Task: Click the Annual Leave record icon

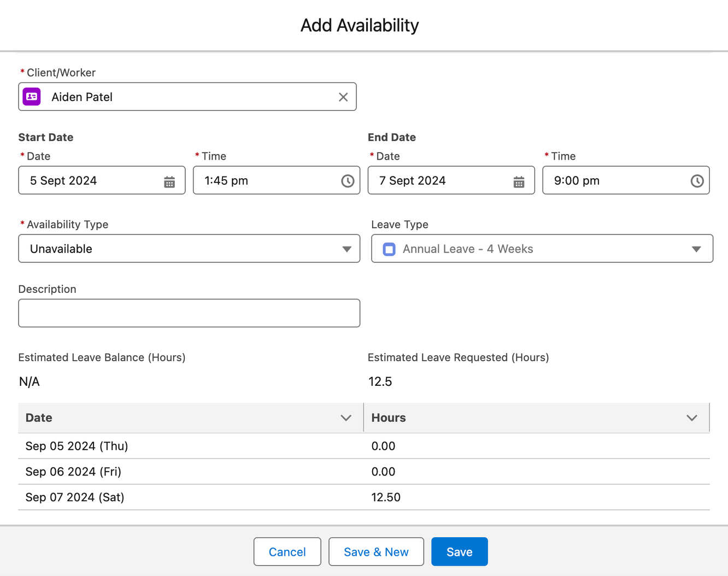Action: [x=389, y=249]
